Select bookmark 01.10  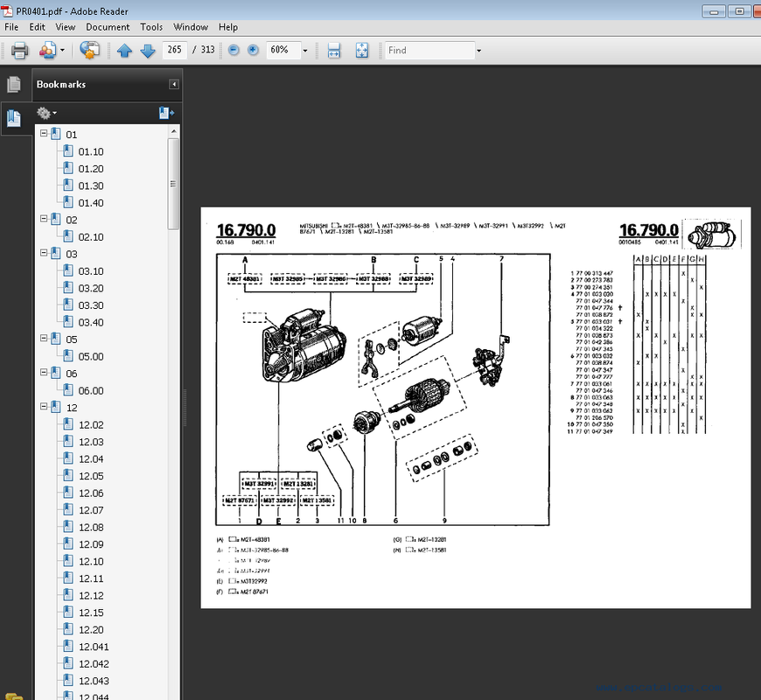[91, 152]
